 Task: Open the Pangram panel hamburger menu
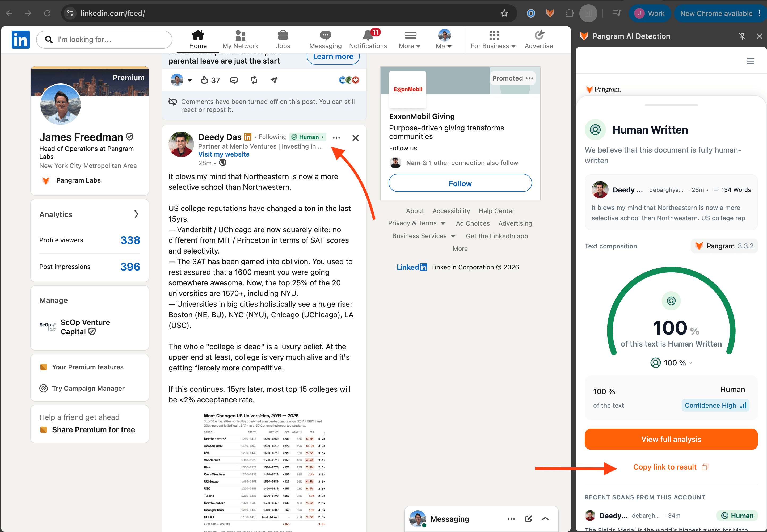[750, 61]
